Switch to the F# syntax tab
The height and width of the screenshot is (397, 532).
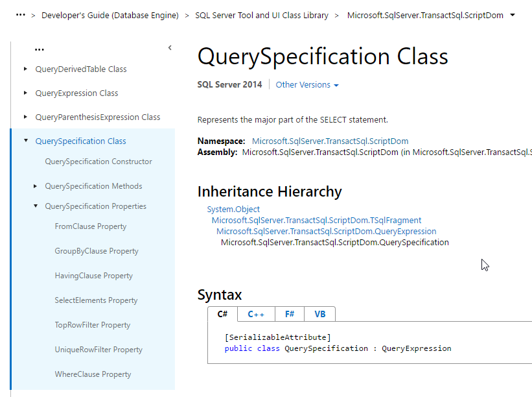(290, 314)
